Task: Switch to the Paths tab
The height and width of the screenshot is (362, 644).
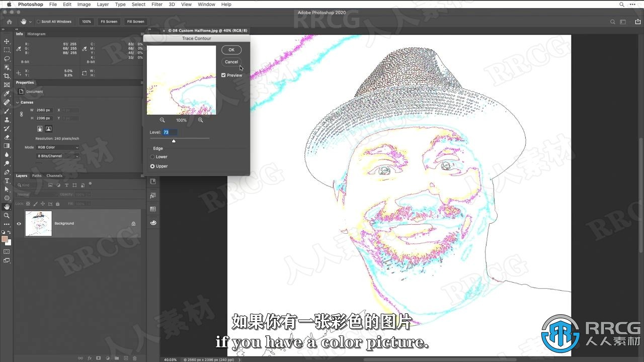Action: point(37,176)
